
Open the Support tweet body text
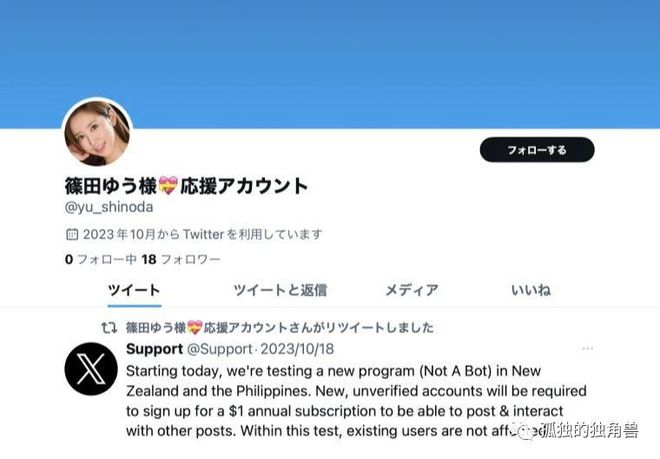(356, 401)
